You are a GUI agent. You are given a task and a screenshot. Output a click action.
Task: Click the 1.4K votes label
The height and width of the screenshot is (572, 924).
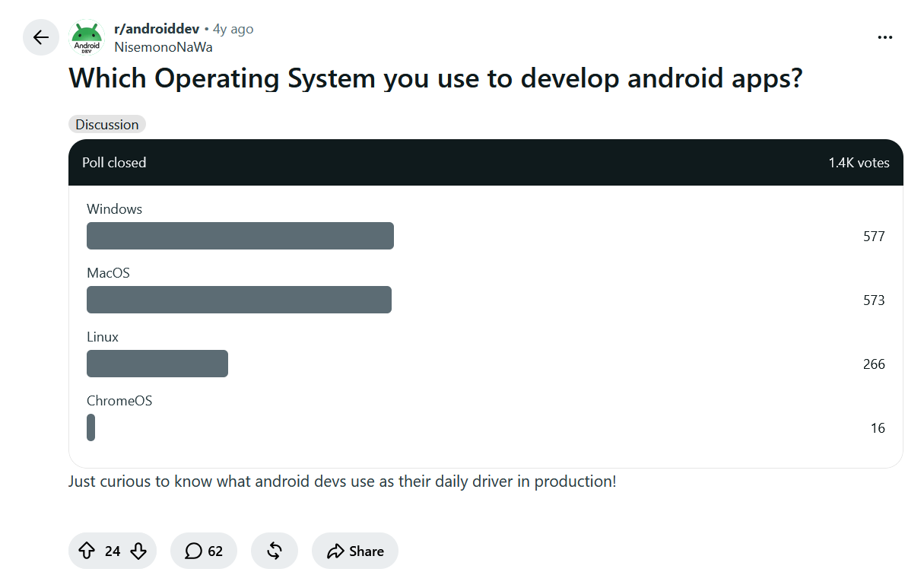[x=859, y=163]
